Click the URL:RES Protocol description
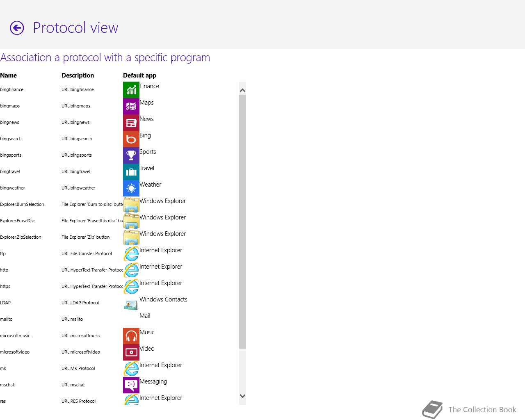This screenshot has height=420, width=525. 78,401
